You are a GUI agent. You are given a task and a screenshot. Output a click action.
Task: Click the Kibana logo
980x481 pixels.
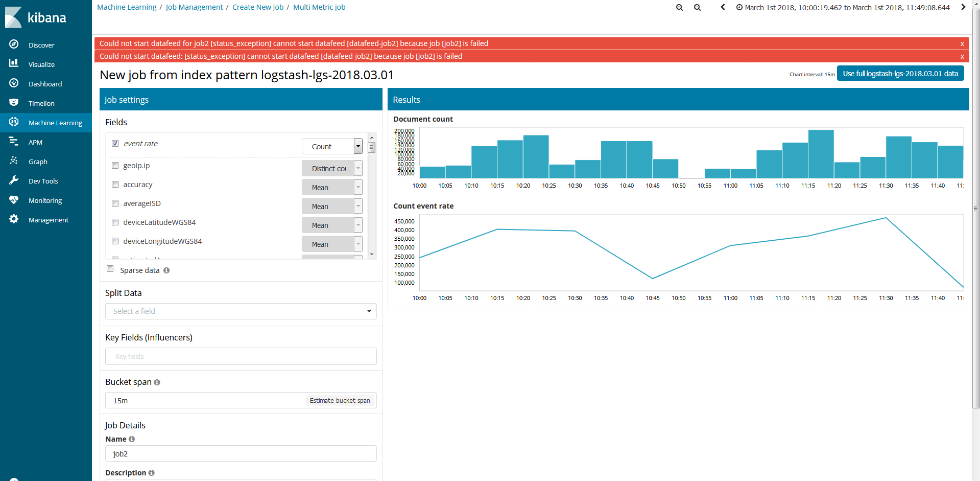(36, 17)
